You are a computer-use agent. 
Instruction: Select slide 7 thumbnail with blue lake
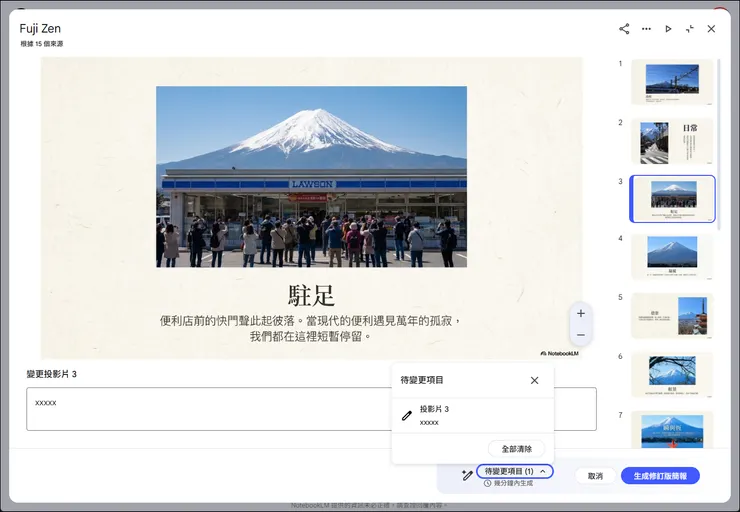(672, 429)
